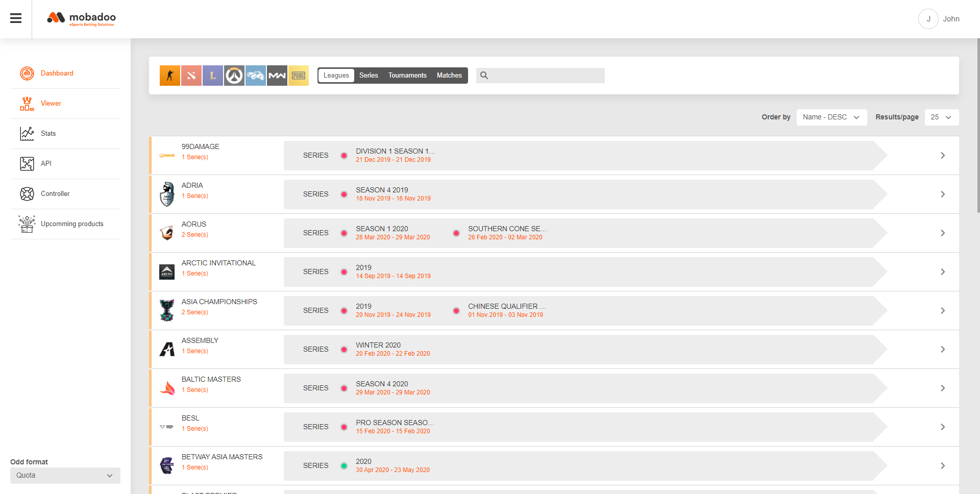This screenshot has width=980, height=494.
Task: Click the Viewer sidebar icon
Action: click(x=27, y=104)
